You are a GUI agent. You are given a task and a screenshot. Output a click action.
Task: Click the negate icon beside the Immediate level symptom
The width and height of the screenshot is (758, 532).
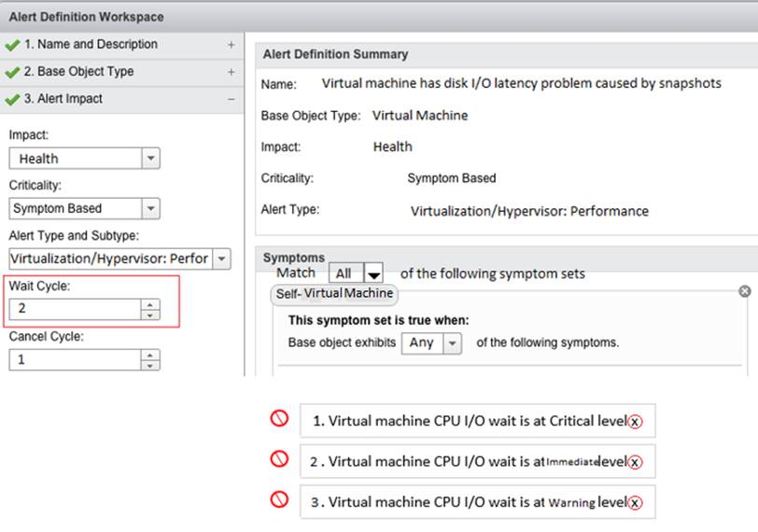pos(279,458)
